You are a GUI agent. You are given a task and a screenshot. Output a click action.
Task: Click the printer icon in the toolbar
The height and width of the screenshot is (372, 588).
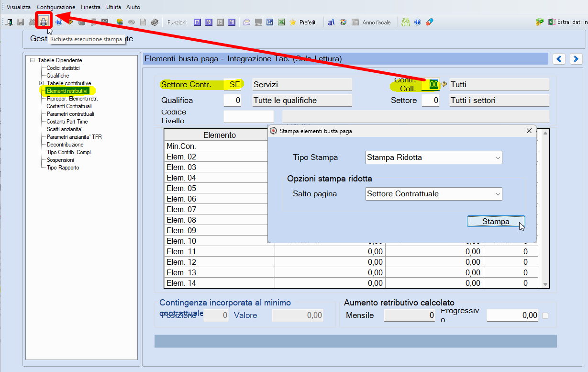pyautogui.click(x=44, y=22)
